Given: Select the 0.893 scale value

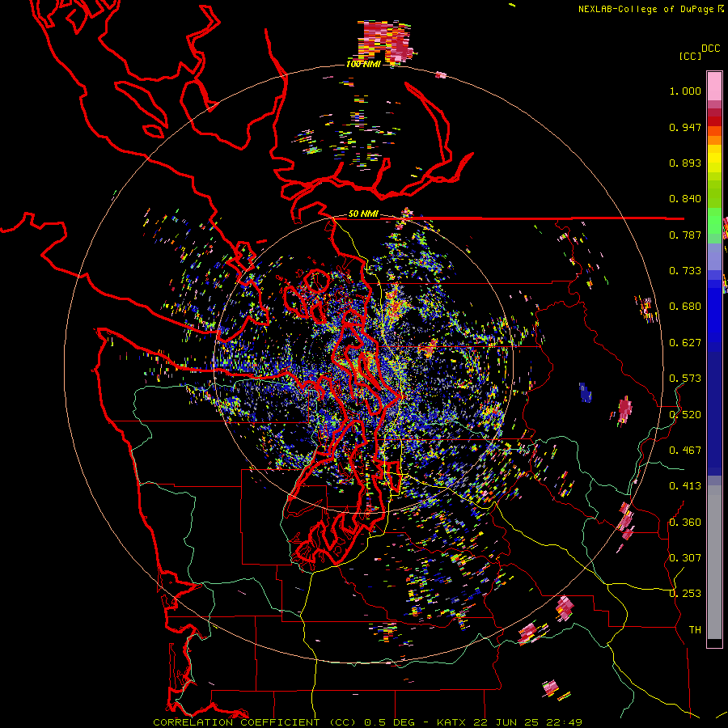Looking at the screenshot, I should pos(685,163).
